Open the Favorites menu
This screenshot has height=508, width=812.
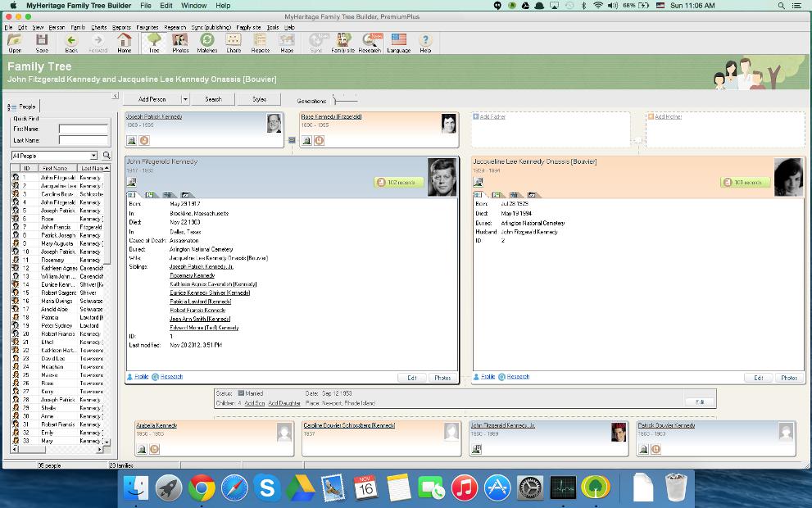tap(147, 27)
